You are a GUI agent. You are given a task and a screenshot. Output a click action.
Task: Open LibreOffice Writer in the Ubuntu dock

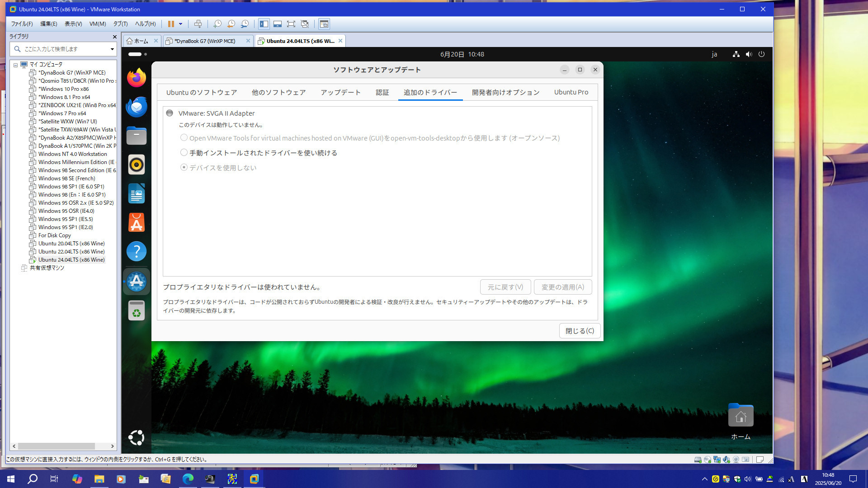136,193
